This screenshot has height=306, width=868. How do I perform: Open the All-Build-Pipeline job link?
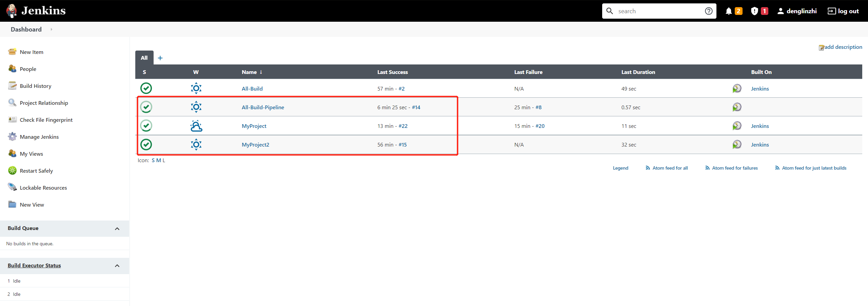pos(263,107)
